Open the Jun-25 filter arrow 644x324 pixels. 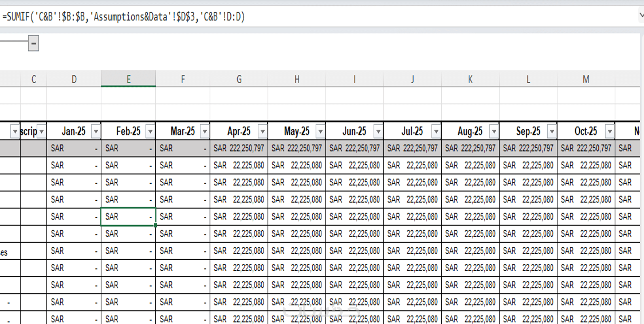[x=378, y=132]
